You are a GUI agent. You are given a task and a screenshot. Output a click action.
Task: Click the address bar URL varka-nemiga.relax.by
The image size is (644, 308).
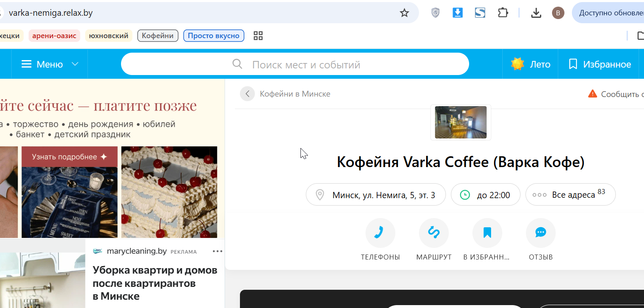pyautogui.click(x=51, y=13)
